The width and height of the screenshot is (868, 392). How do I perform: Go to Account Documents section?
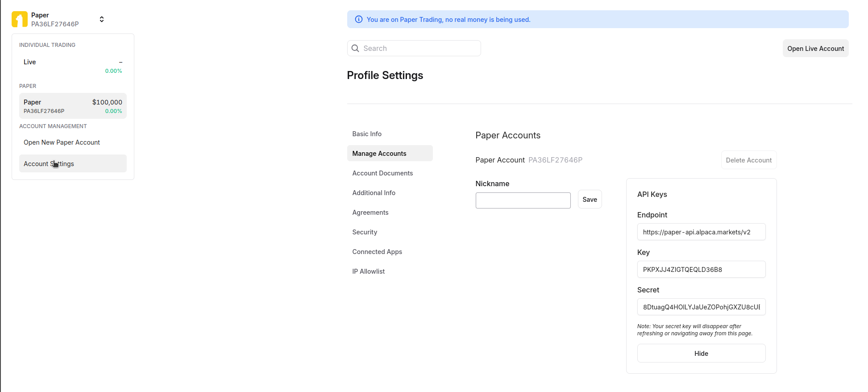point(382,173)
